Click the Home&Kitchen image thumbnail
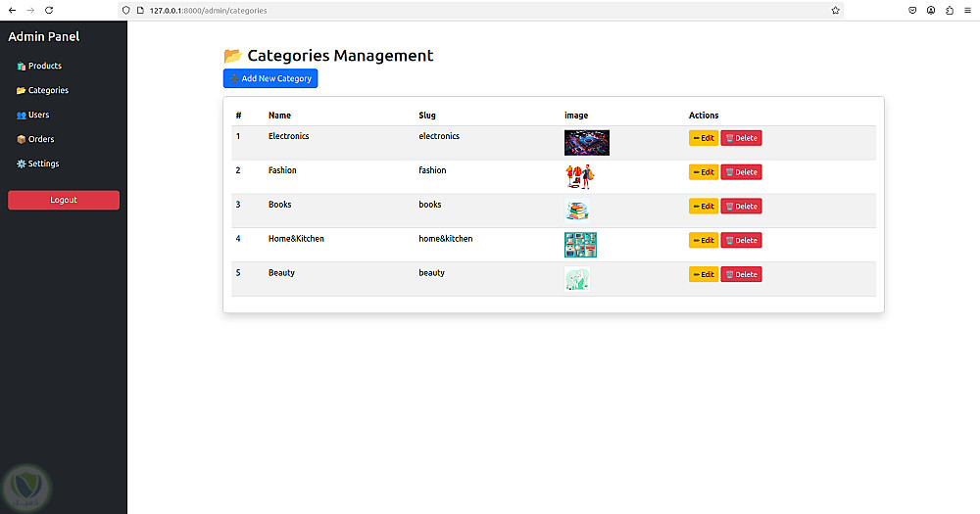The image size is (980, 514). pos(580,245)
